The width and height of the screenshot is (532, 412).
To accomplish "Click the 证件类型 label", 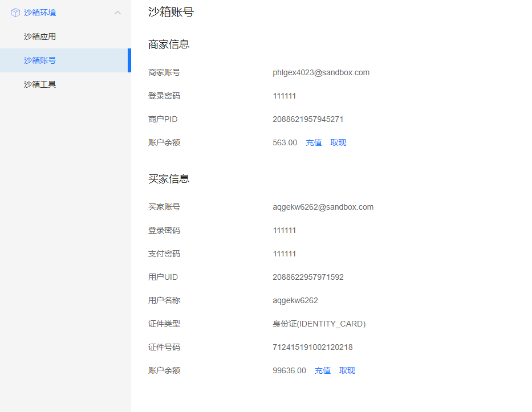I will tap(164, 324).
